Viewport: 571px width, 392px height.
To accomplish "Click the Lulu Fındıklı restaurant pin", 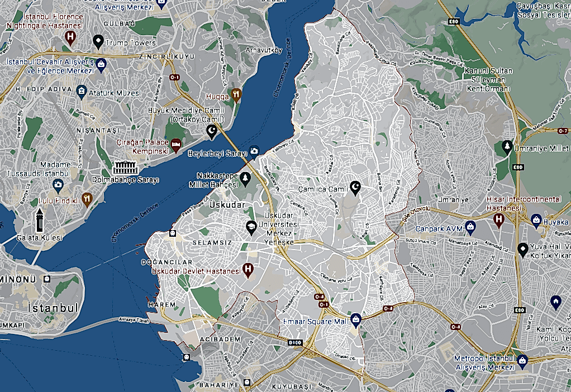I will [87, 199].
